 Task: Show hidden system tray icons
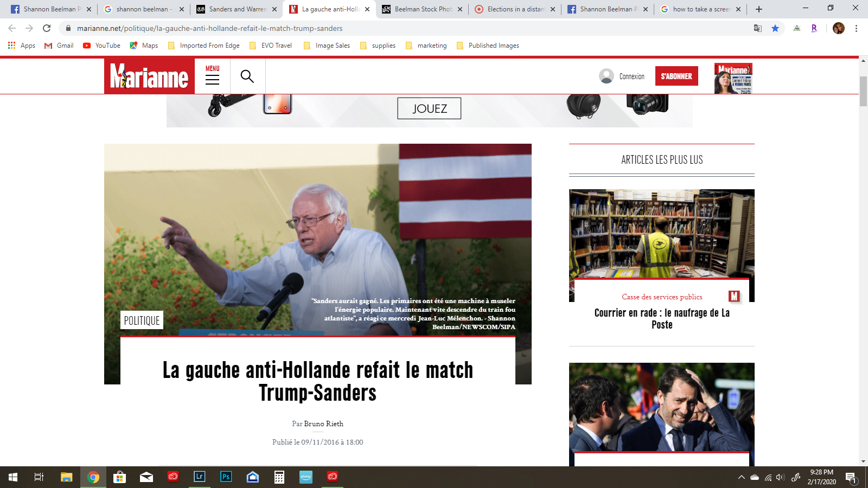coord(741,477)
